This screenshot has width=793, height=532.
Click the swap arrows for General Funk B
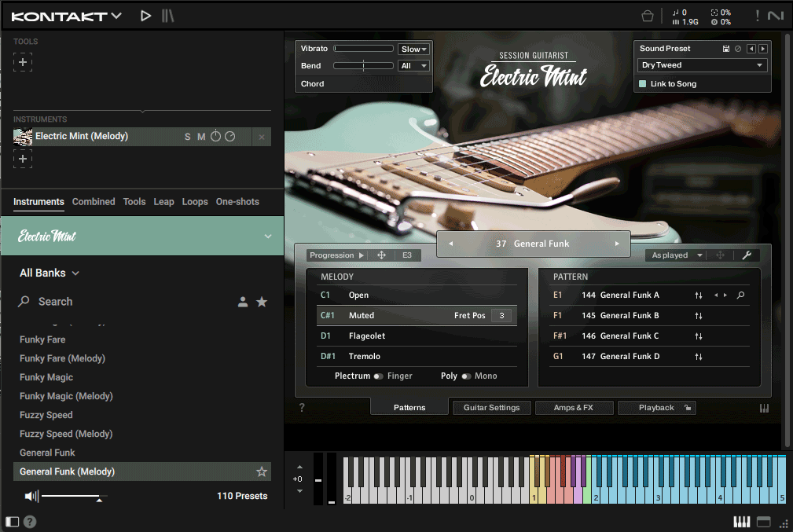[699, 316]
